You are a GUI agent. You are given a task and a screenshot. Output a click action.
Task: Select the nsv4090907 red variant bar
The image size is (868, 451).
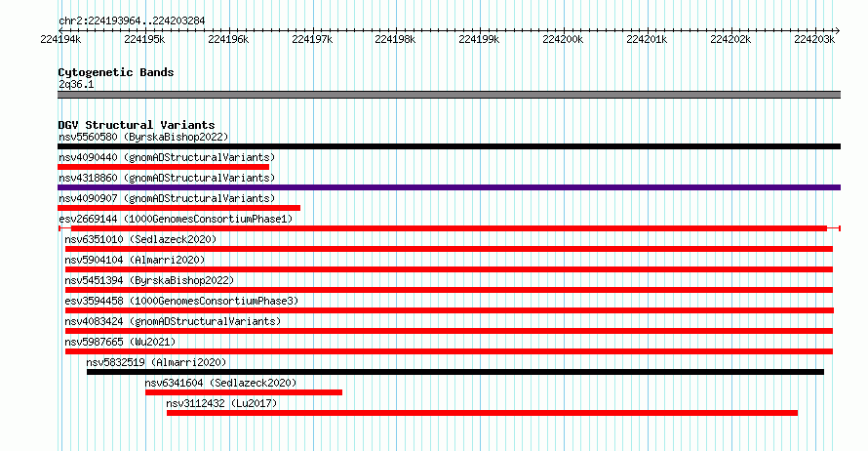(x=178, y=208)
